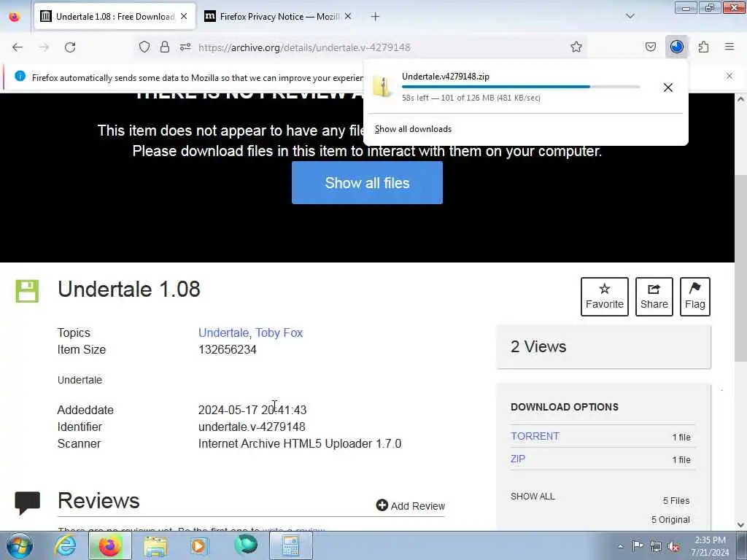Close the Firefox Privacy Notice tab
This screenshot has width=747, height=560.
click(348, 17)
